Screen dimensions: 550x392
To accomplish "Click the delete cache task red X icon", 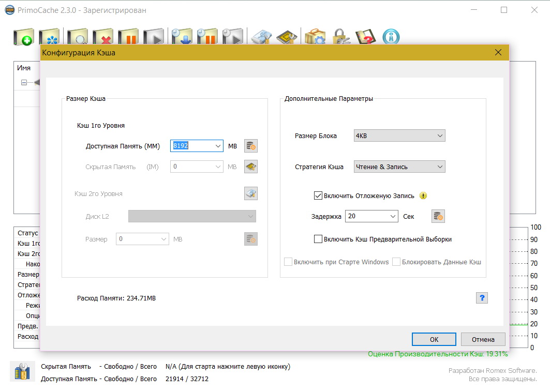I will (x=103, y=37).
